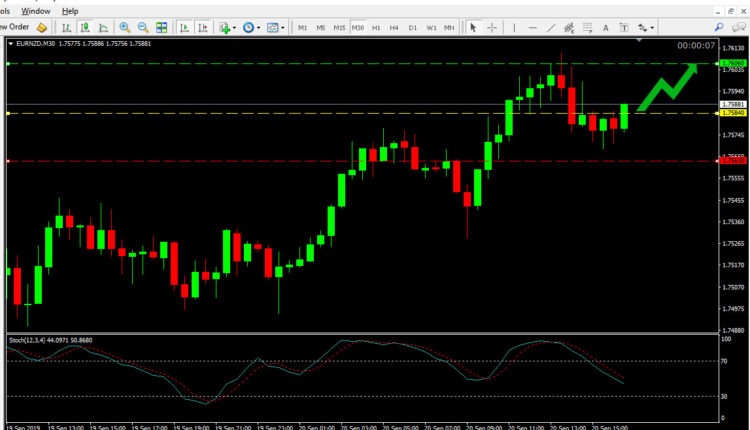Select the Text tool (A)
The width and height of the screenshot is (750, 430).
[606, 28]
